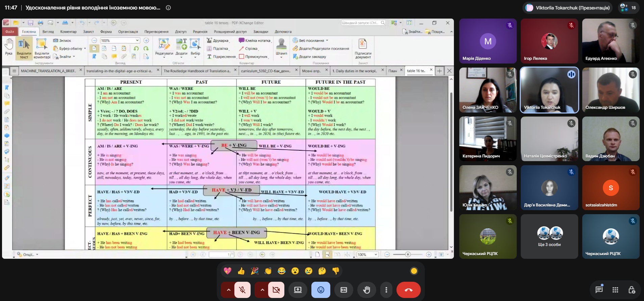Send the thumbs up reaction
Viewport: 644px width, 301px height.
(x=241, y=271)
